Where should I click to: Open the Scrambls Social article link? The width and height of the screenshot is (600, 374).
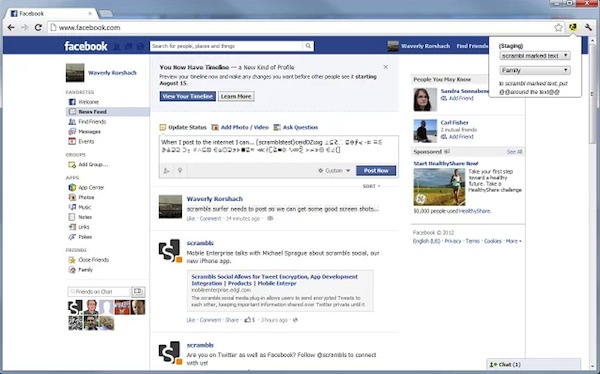pos(274,280)
